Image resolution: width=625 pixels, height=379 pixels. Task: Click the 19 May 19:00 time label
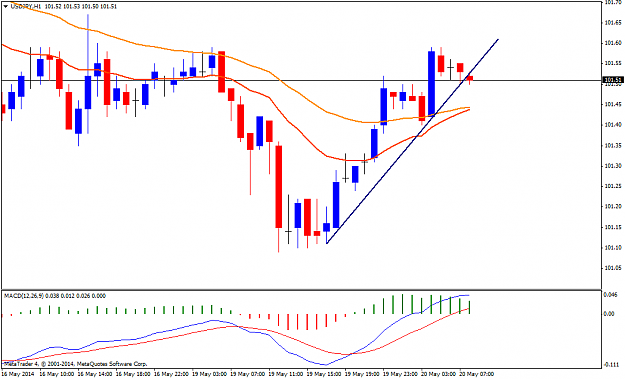362,374
